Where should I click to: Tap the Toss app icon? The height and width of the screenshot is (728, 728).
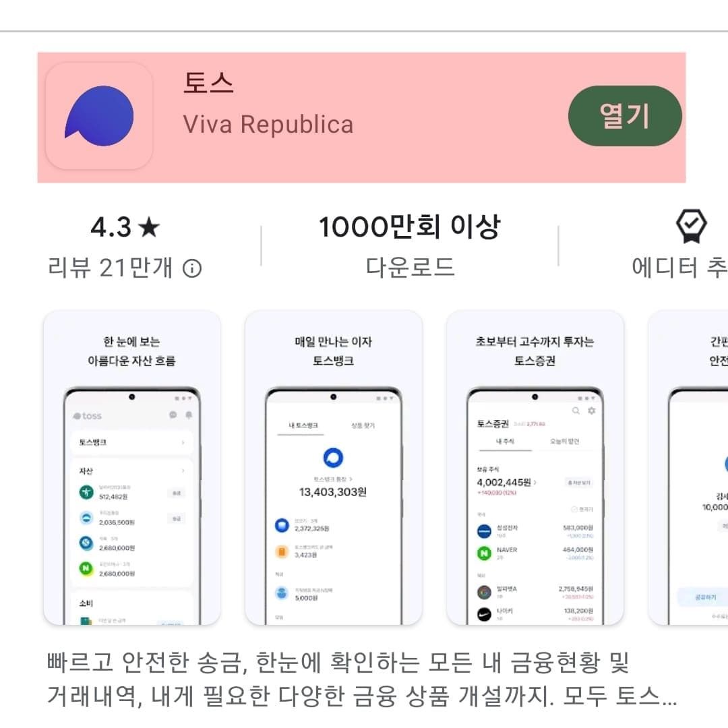coord(99,116)
